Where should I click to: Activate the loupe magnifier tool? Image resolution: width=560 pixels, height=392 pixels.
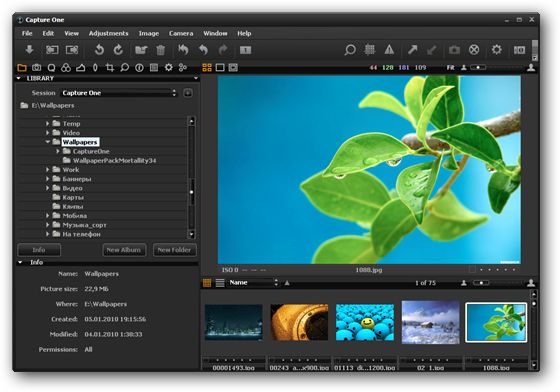click(x=350, y=50)
